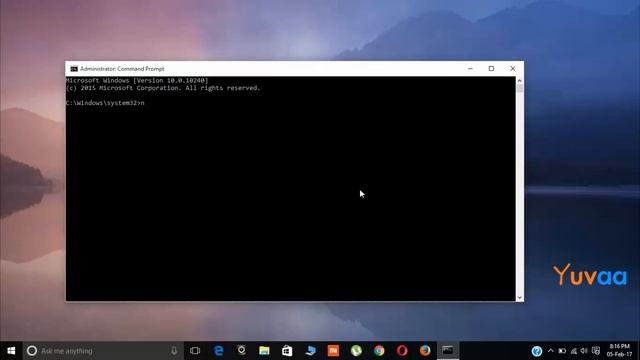The height and width of the screenshot is (360, 640).
Task: Focus the 'Ask me anything' search box
Action: point(103,351)
